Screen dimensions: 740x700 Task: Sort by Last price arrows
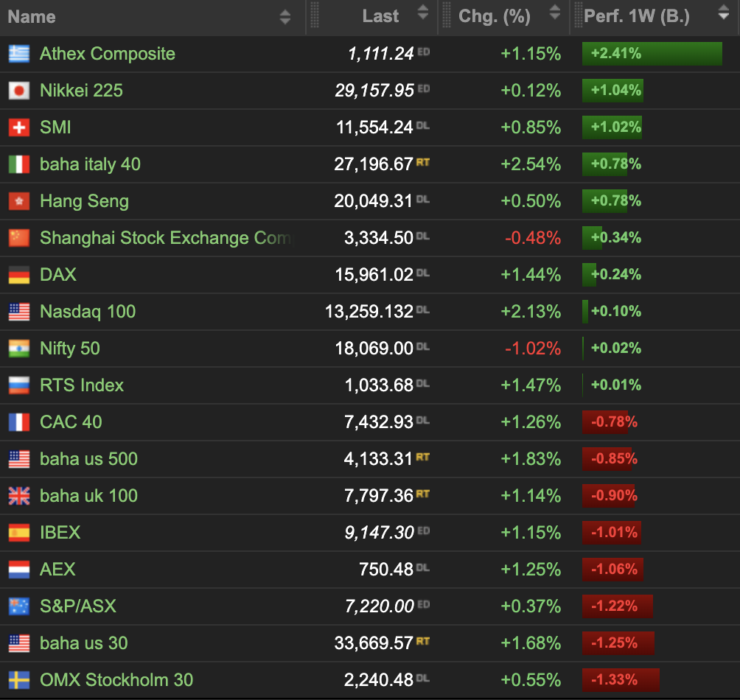[x=423, y=13]
